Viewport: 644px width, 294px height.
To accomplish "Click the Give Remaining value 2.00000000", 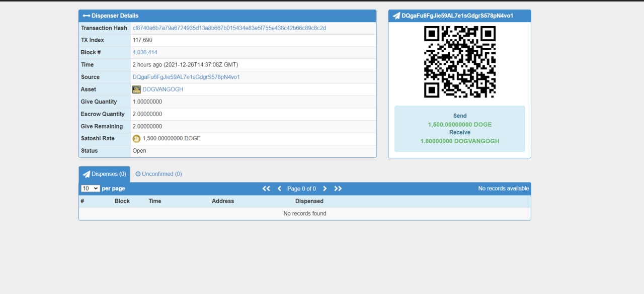I will click(147, 126).
